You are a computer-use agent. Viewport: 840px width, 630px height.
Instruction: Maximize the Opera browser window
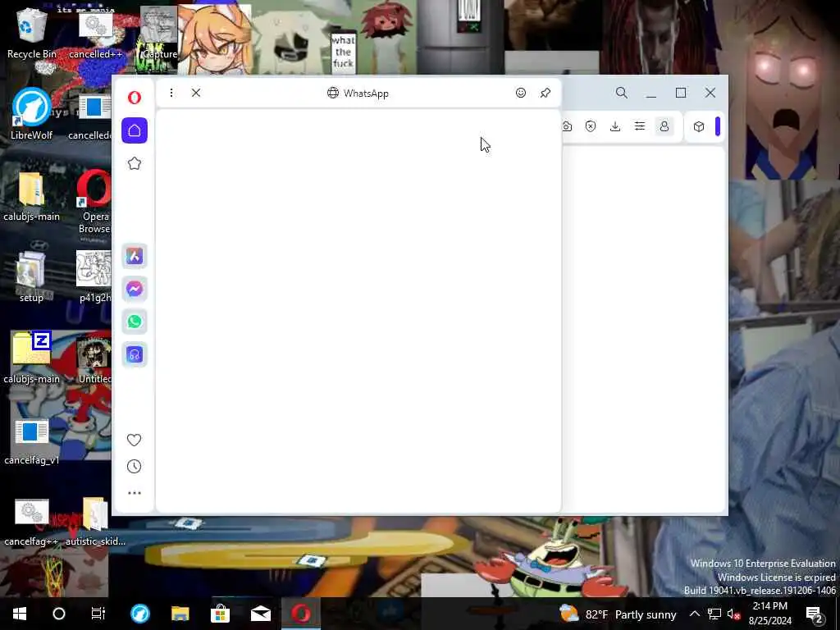(681, 93)
